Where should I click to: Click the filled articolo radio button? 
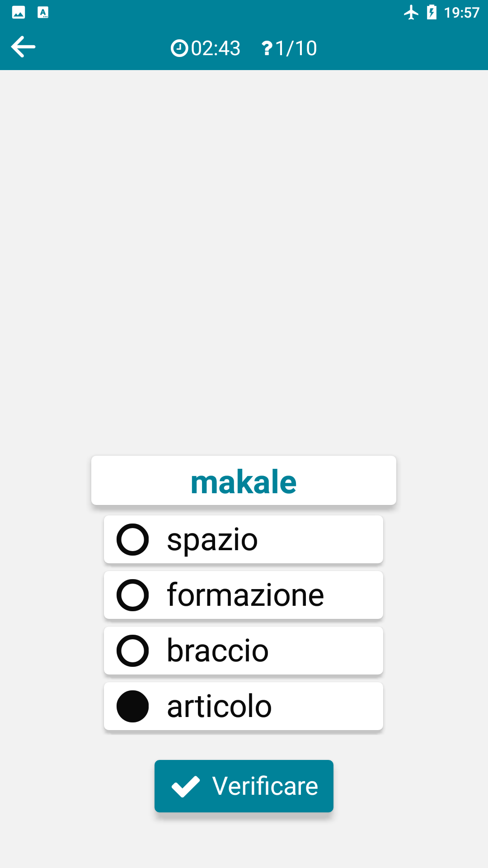[x=132, y=706]
